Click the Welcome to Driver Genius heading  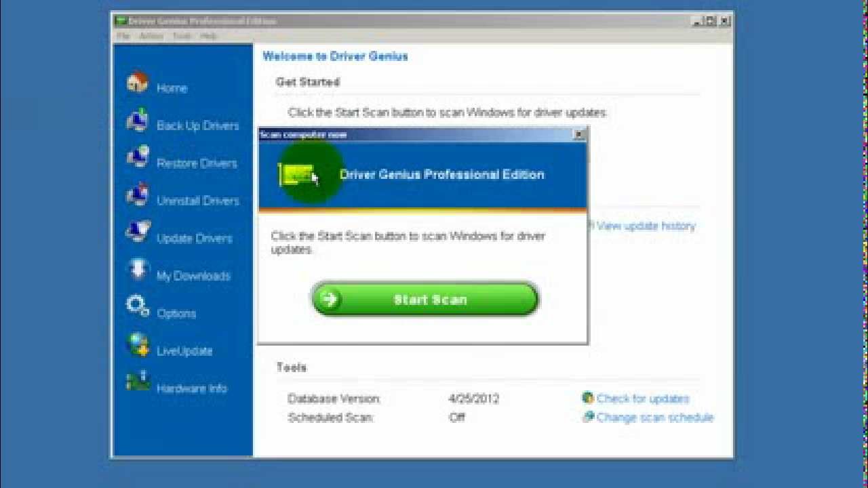pos(335,56)
